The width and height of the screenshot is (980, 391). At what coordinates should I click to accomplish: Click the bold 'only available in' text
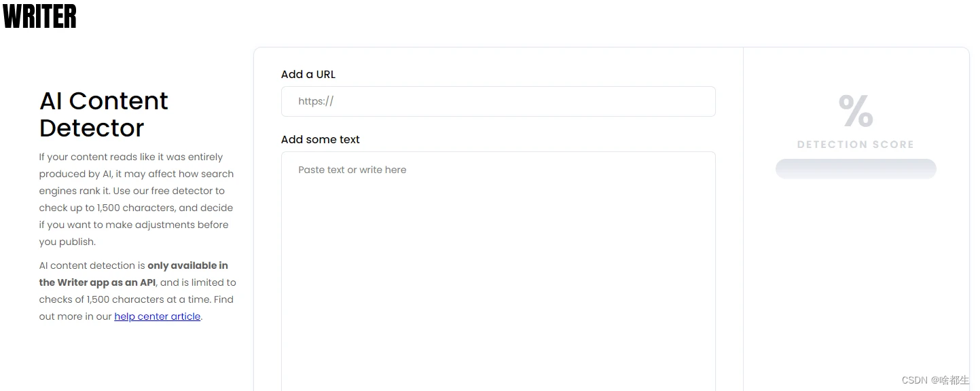click(x=187, y=265)
